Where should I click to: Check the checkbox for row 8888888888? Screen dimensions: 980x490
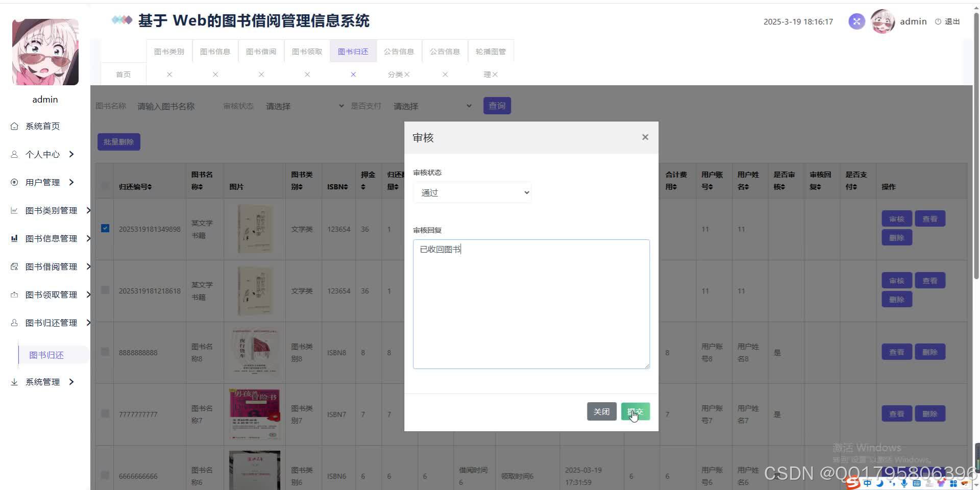click(x=105, y=352)
